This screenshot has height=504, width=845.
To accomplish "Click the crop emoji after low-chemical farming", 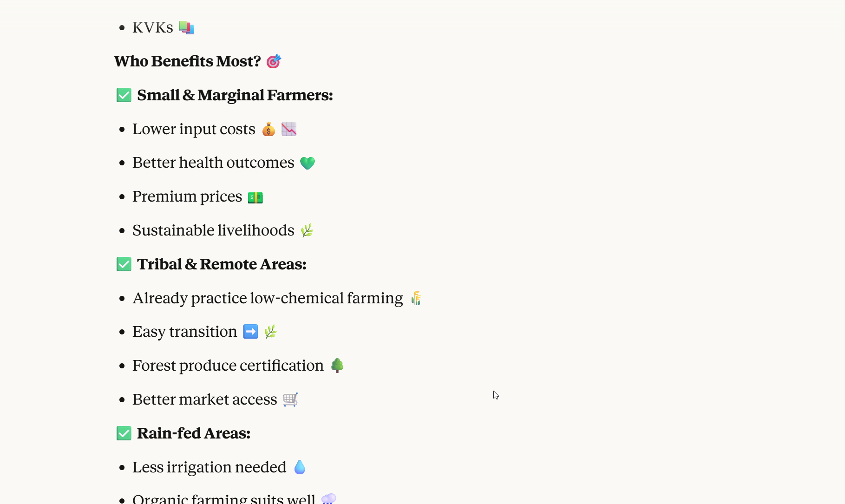I will click(x=416, y=298).
